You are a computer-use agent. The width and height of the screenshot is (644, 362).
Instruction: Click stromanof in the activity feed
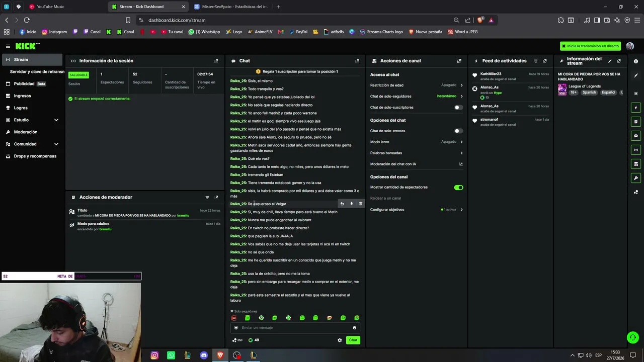489,120
